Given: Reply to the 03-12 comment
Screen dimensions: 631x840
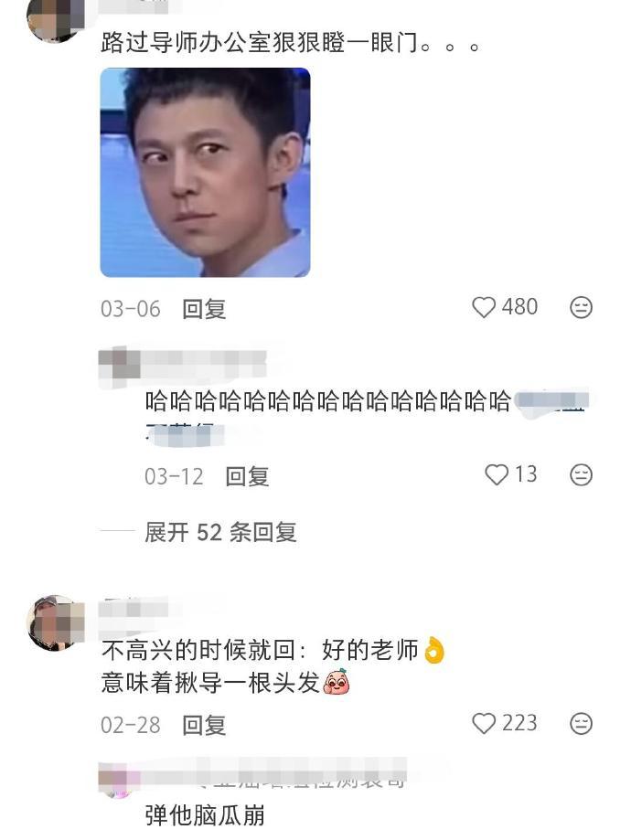Looking at the screenshot, I should click(247, 476).
